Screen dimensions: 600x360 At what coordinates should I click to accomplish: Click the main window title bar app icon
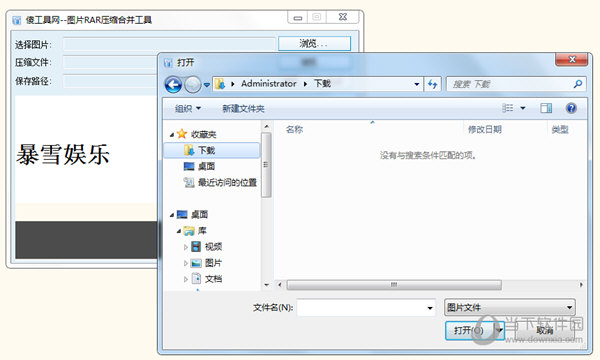pos(16,20)
